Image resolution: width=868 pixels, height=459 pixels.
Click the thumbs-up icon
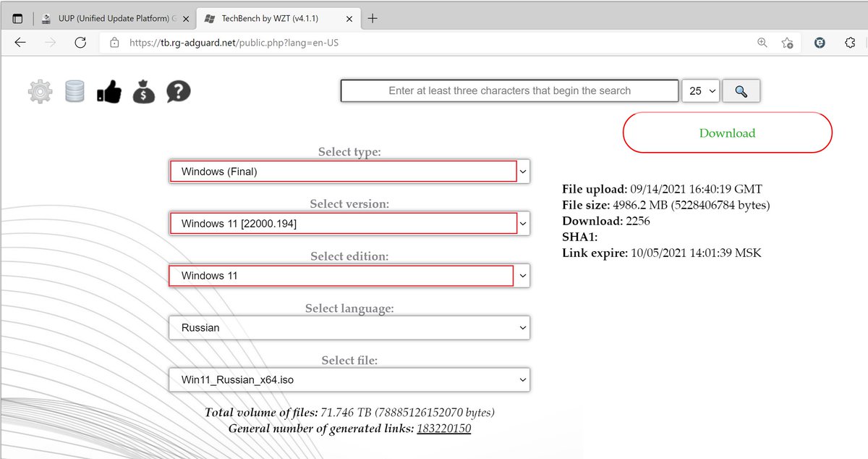pyautogui.click(x=109, y=91)
